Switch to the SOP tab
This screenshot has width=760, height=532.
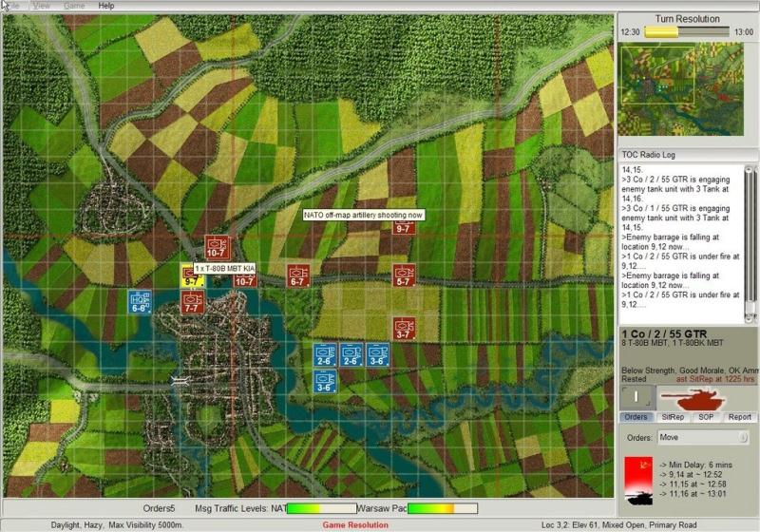[705, 417]
